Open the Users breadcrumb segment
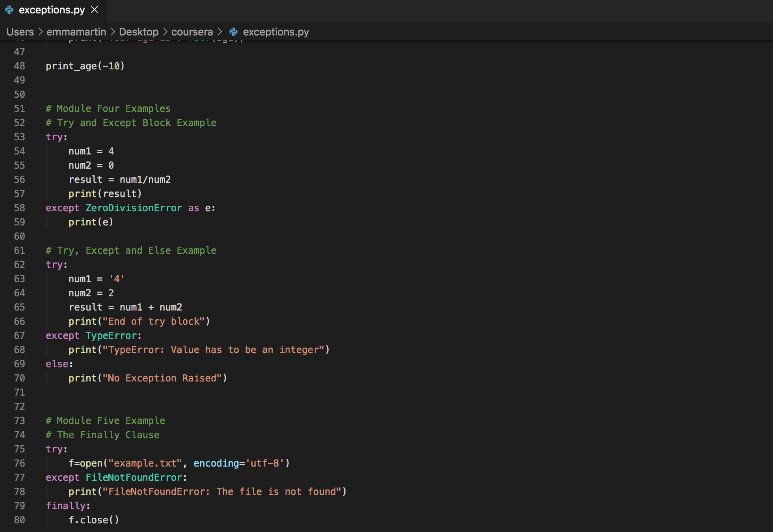 click(x=20, y=32)
